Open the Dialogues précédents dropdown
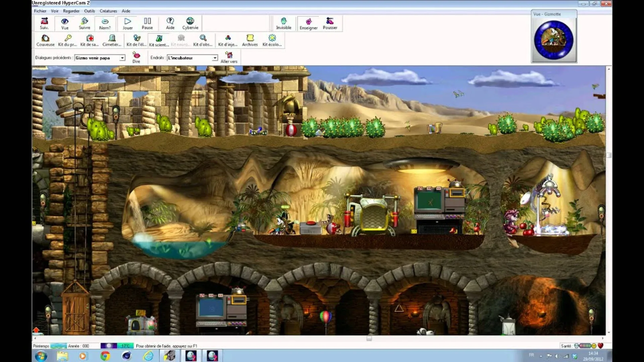 123,58
